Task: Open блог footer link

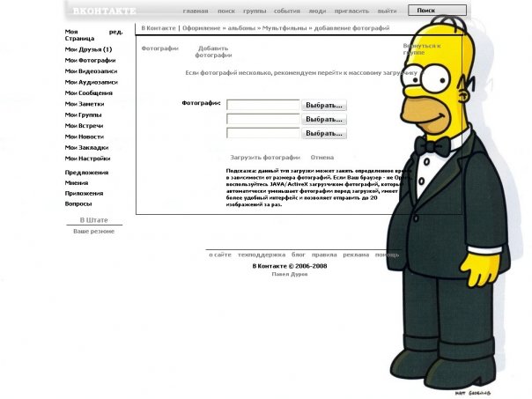Action: coord(299,255)
